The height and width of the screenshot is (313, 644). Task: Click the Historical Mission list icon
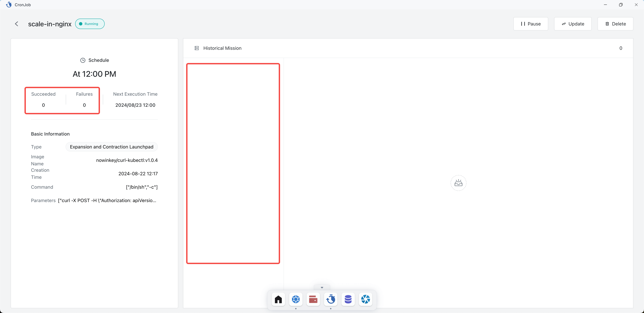pos(197,48)
